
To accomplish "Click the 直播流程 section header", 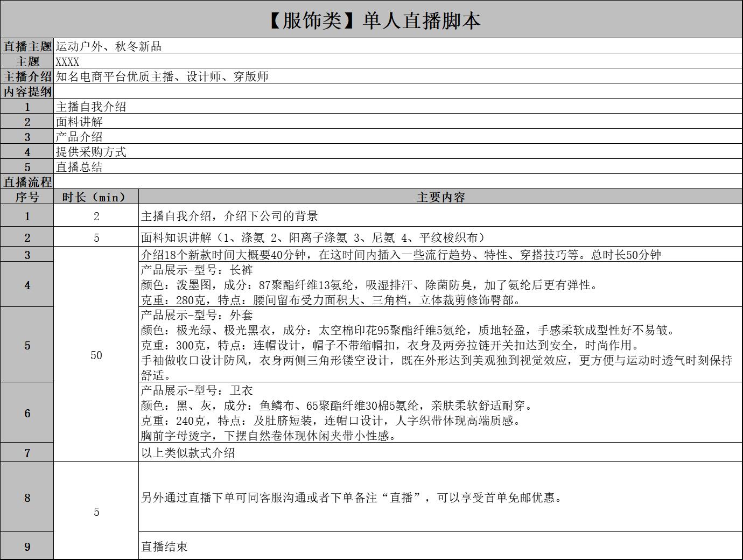I will (x=27, y=182).
